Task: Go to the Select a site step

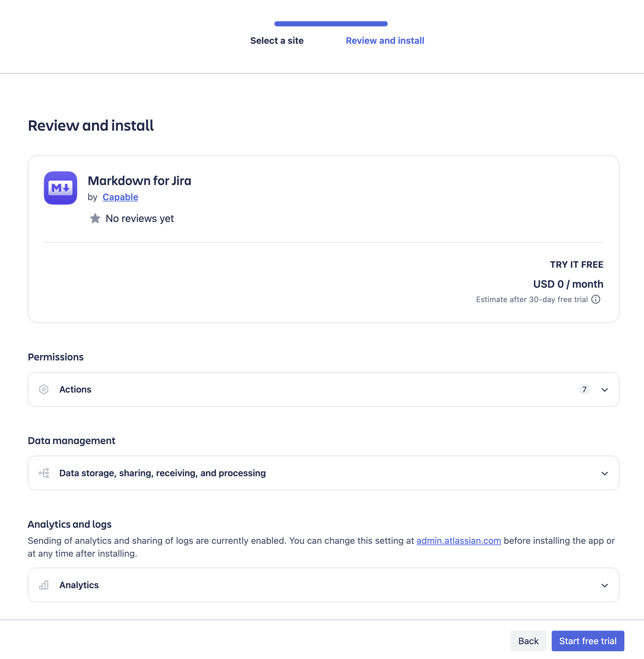Action: pyautogui.click(x=277, y=41)
